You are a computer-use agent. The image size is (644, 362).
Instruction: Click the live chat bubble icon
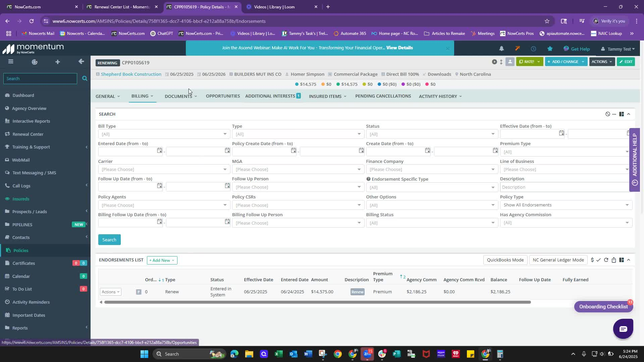(x=623, y=329)
